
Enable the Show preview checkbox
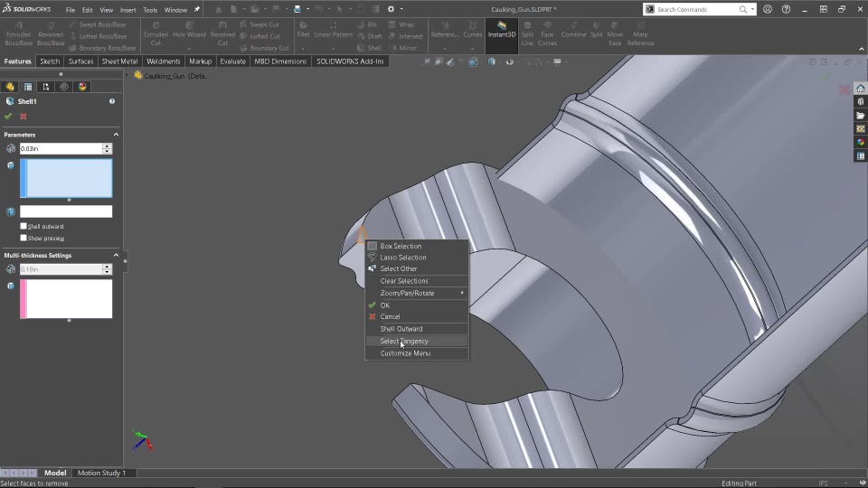coord(24,238)
